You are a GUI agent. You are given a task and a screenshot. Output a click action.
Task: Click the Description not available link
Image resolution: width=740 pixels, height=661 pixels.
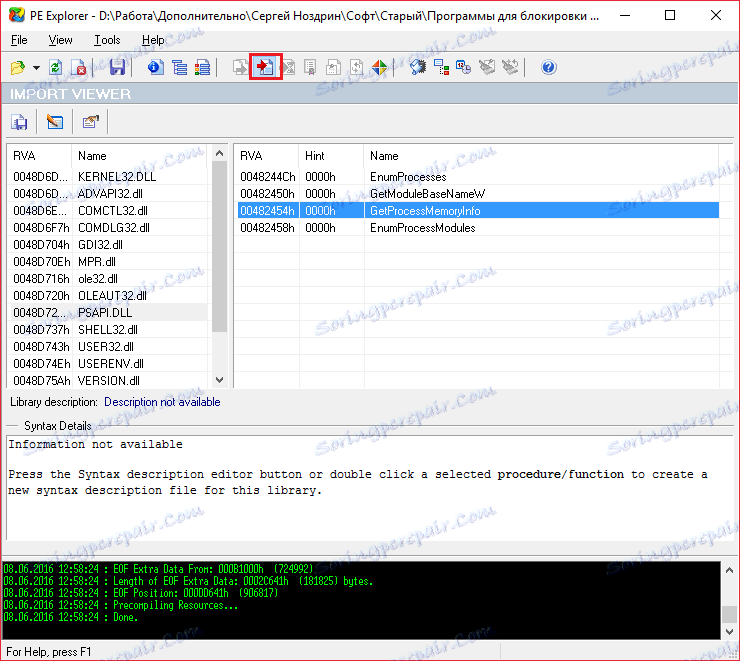162,402
